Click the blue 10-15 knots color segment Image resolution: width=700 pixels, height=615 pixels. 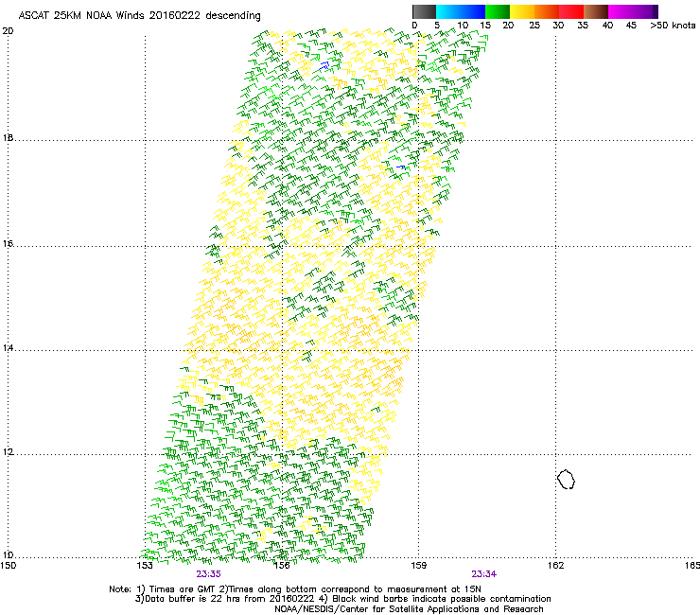(x=473, y=11)
